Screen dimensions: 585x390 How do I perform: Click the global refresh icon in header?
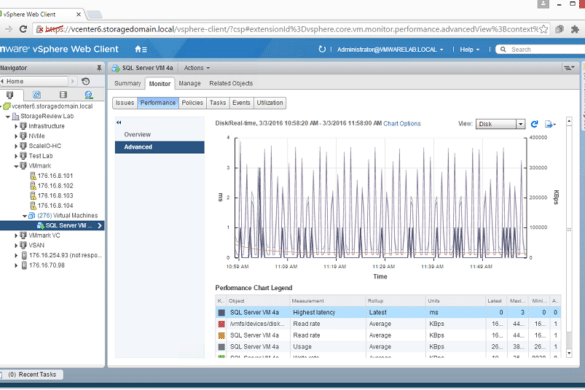[x=322, y=49]
